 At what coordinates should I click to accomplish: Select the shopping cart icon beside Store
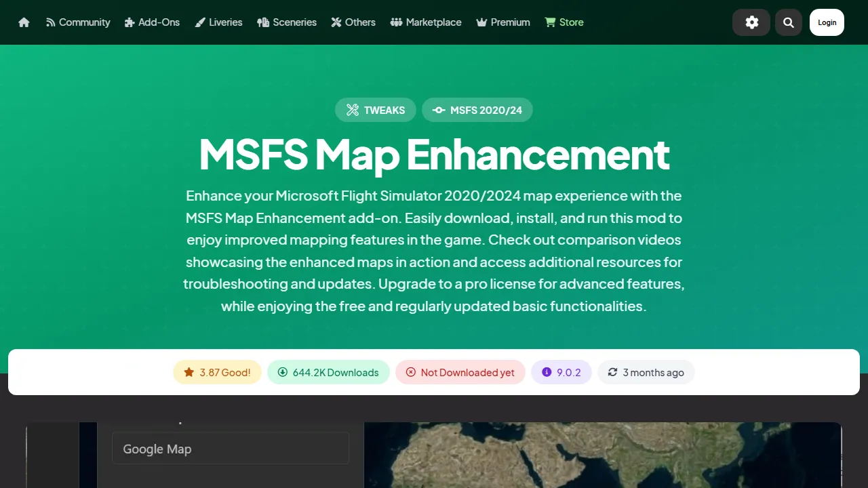[549, 22]
